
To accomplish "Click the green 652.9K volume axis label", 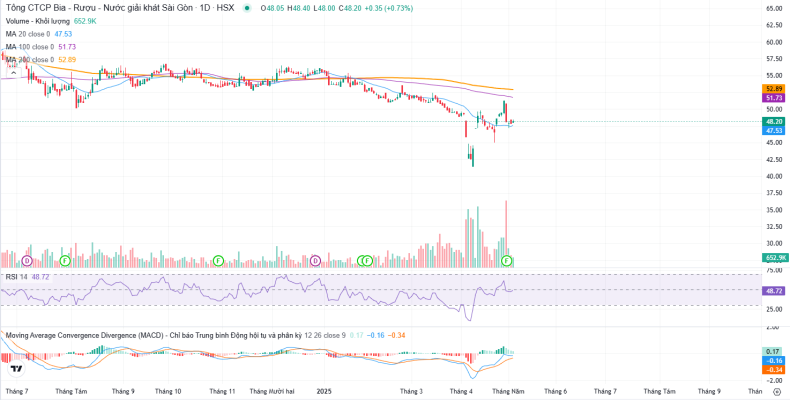I will [775, 258].
